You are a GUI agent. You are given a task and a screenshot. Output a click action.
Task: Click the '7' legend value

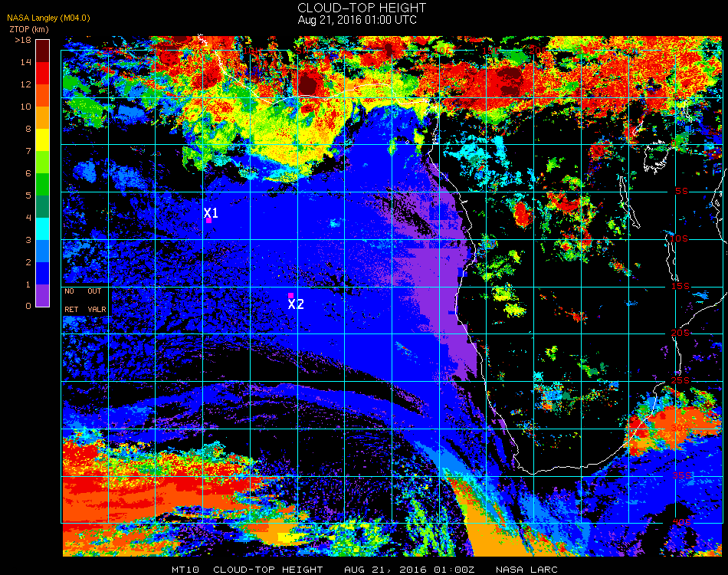28,151
